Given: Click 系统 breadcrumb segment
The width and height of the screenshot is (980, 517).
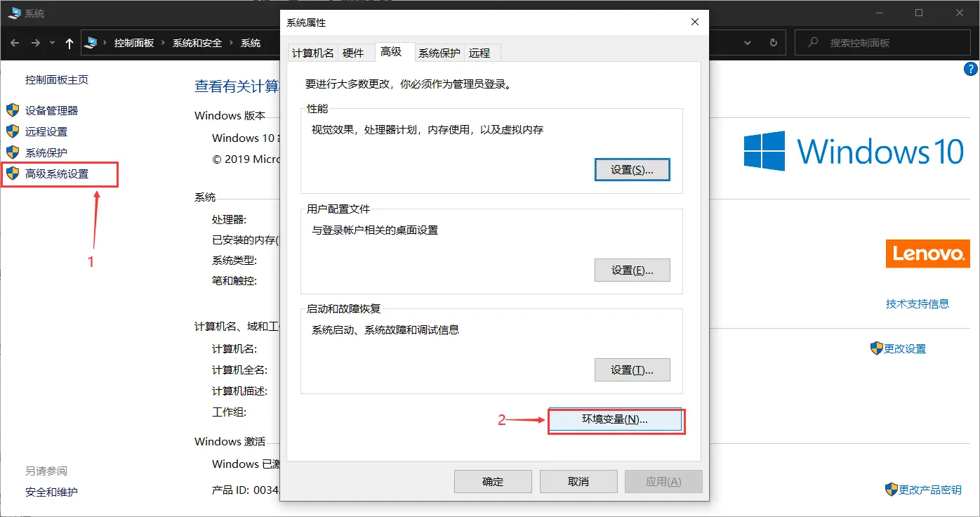Looking at the screenshot, I should pos(251,43).
